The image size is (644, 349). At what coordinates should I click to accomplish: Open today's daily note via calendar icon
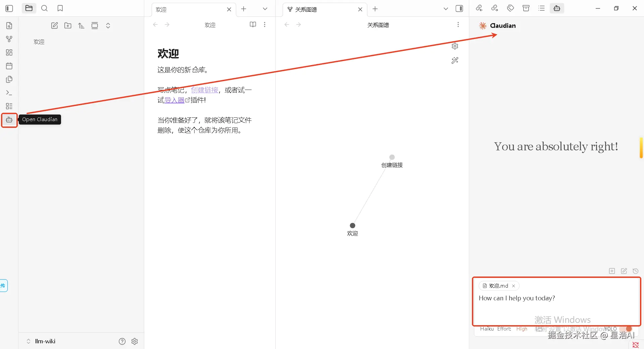coord(9,66)
